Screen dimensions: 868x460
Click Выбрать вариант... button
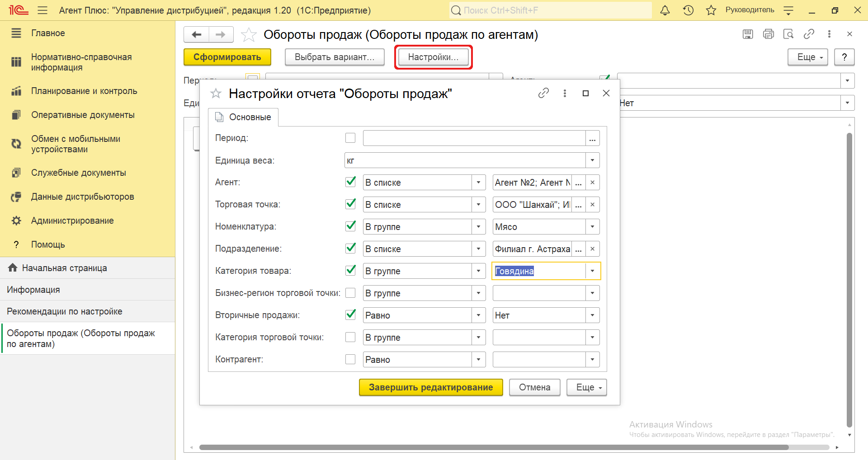click(335, 57)
